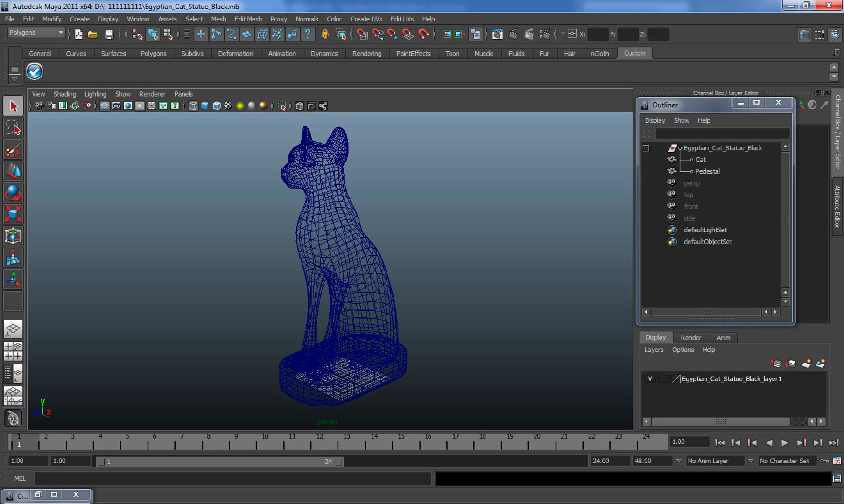Image resolution: width=844 pixels, height=504 pixels.
Task: Select the Pedestal node in Outliner
Action: (707, 171)
